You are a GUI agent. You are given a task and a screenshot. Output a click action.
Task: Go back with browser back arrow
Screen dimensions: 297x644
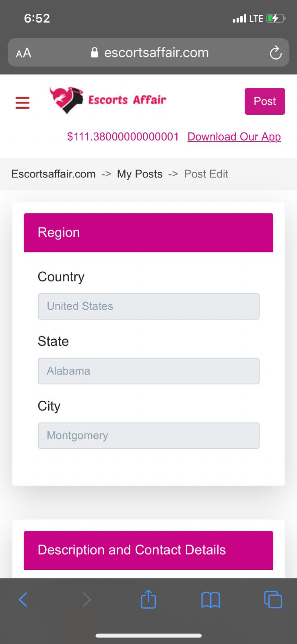[23, 600]
